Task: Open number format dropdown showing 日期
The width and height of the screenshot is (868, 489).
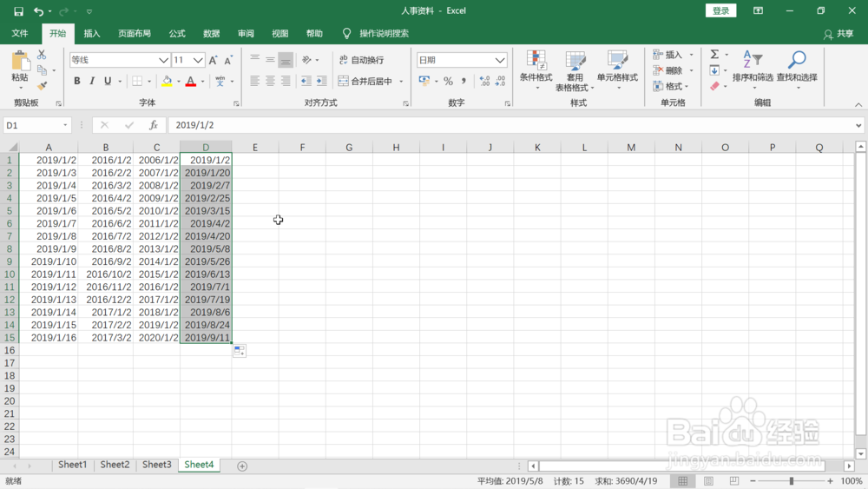Action: (500, 60)
